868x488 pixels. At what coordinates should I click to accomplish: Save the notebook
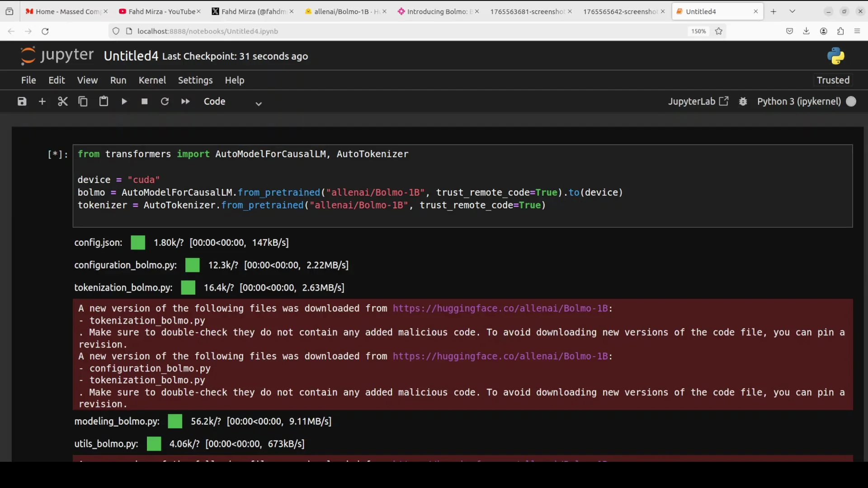pyautogui.click(x=21, y=101)
